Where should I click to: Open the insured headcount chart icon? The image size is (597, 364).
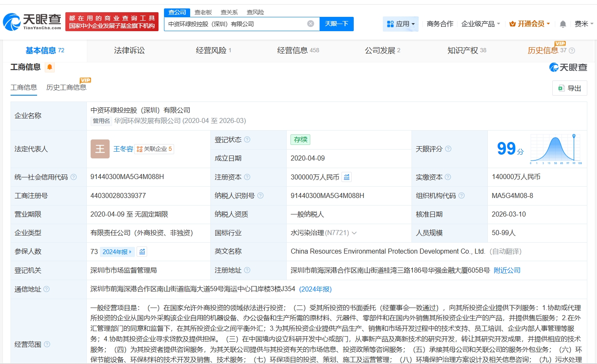coord(142,252)
